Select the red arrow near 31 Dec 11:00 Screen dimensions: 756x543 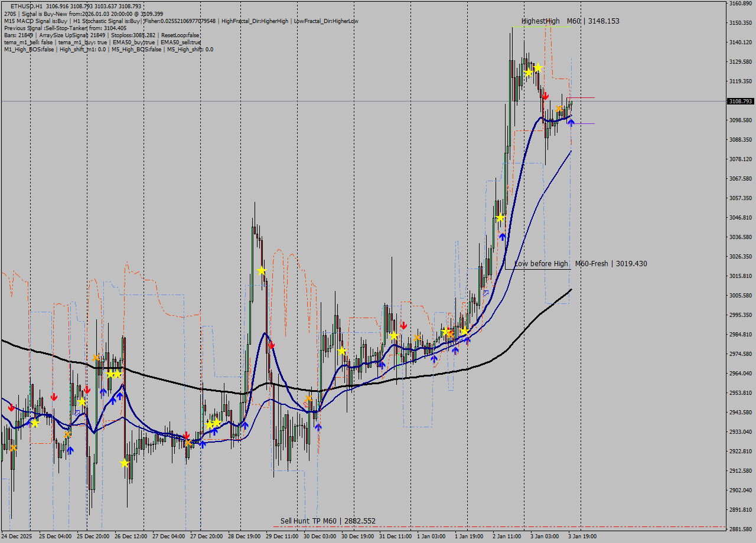[x=404, y=325]
